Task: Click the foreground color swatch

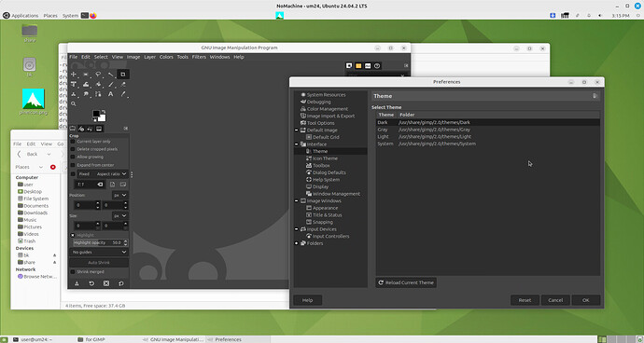Action: click(x=96, y=114)
